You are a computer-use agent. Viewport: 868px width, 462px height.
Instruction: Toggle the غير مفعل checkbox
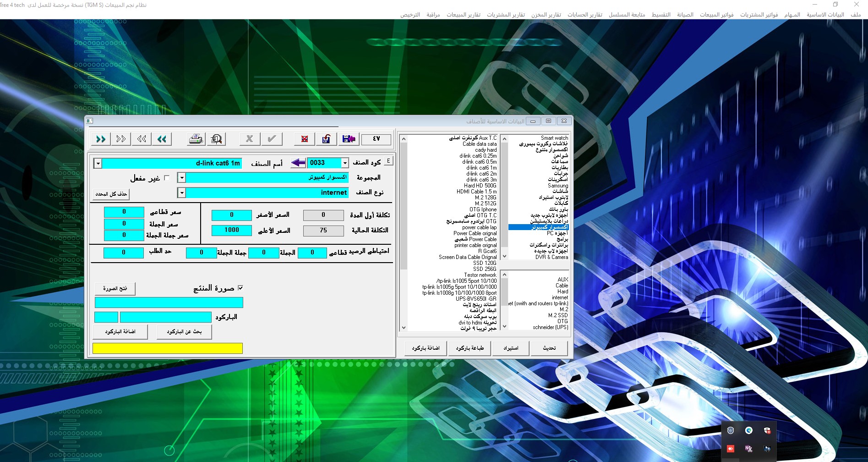pyautogui.click(x=167, y=178)
